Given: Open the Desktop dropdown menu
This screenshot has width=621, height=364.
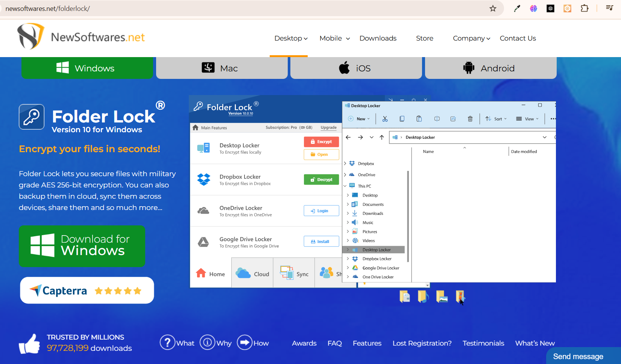Looking at the screenshot, I should (291, 38).
